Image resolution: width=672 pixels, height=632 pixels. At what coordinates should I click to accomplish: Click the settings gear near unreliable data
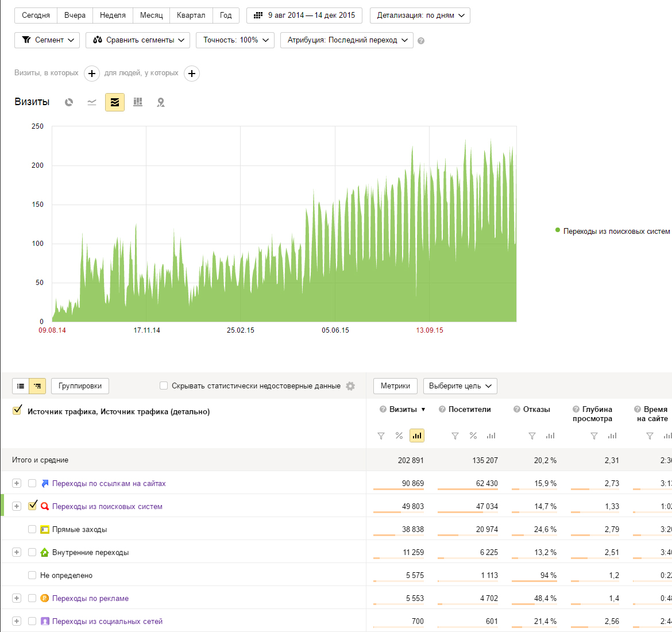350,386
